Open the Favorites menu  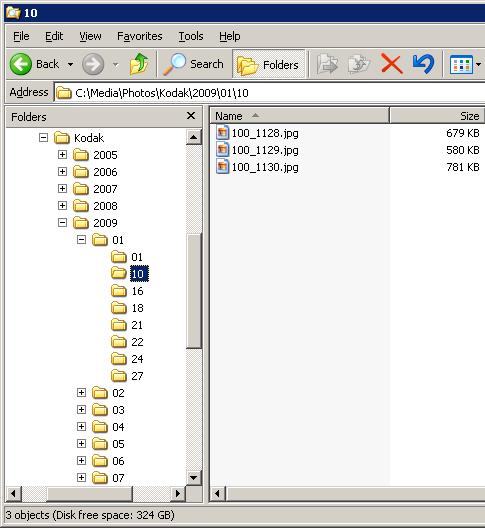(140, 36)
